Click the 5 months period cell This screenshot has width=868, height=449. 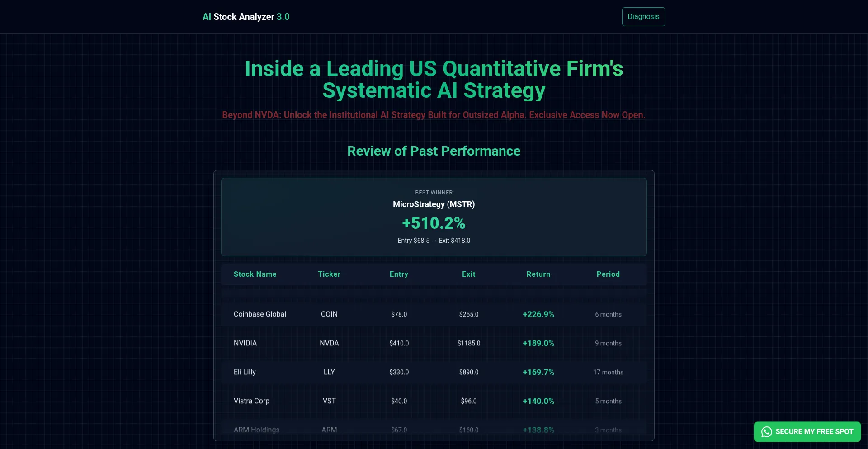point(608,401)
